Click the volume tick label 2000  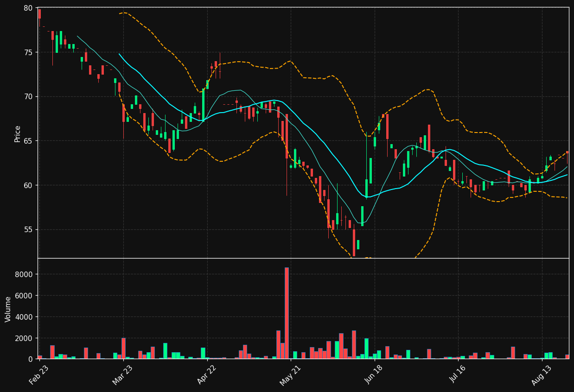25,338
